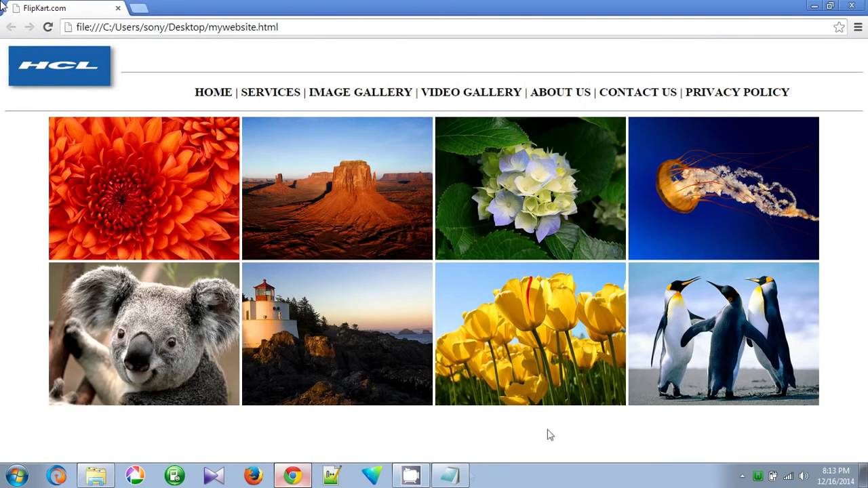The height and width of the screenshot is (488, 868).
Task: Click the hydrangea flower image
Action: pyautogui.click(x=530, y=188)
